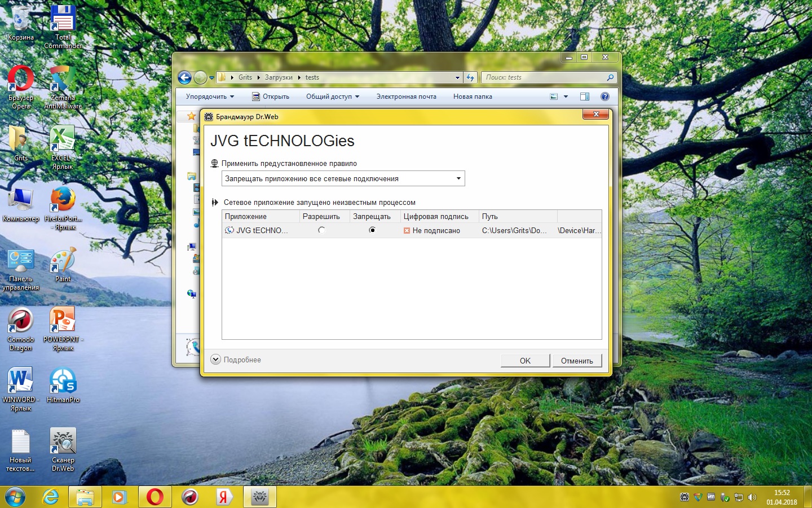Viewport: 812px width, 508px height.
Task: Click Электронная почта in Explorer toolbar
Action: (406, 97)
